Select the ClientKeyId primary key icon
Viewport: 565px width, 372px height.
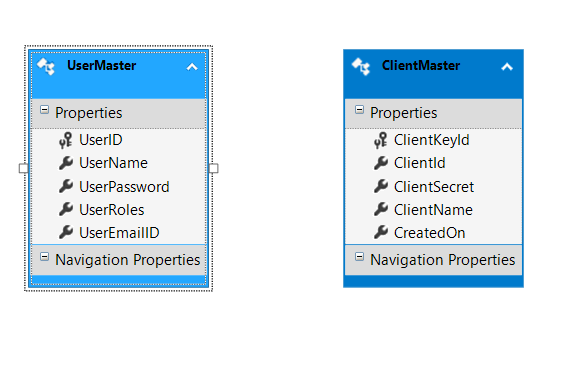(x=381, y=140)
